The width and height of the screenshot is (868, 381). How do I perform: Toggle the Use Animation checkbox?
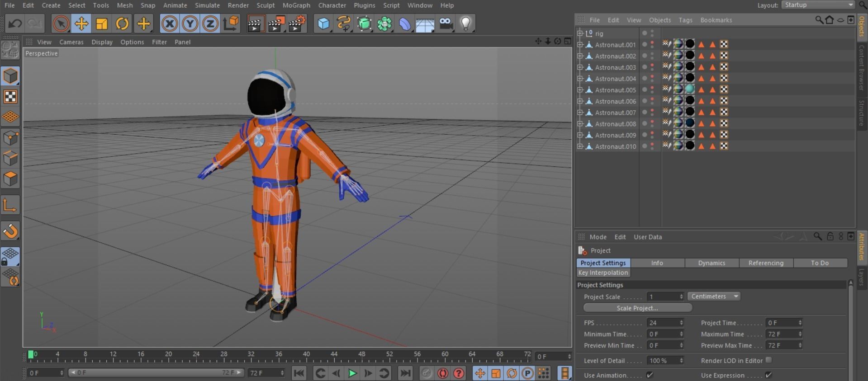point(650,375)
